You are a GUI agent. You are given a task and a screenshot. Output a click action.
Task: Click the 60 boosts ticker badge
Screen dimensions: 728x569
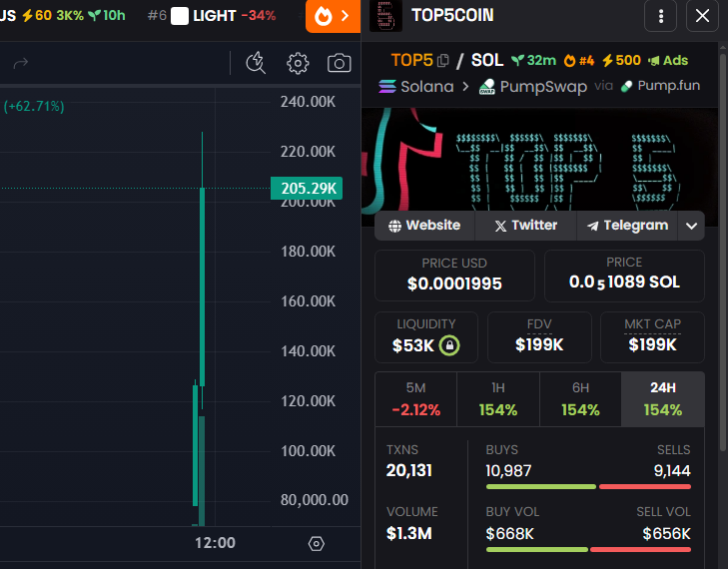pos(37,16)
